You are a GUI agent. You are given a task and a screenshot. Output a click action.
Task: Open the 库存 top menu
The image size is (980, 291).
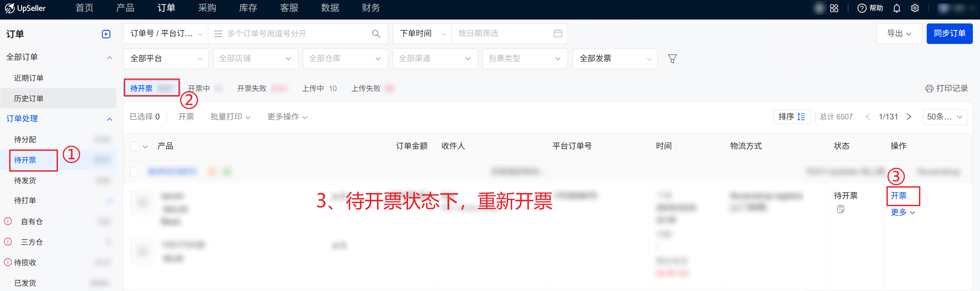[248, 8]
